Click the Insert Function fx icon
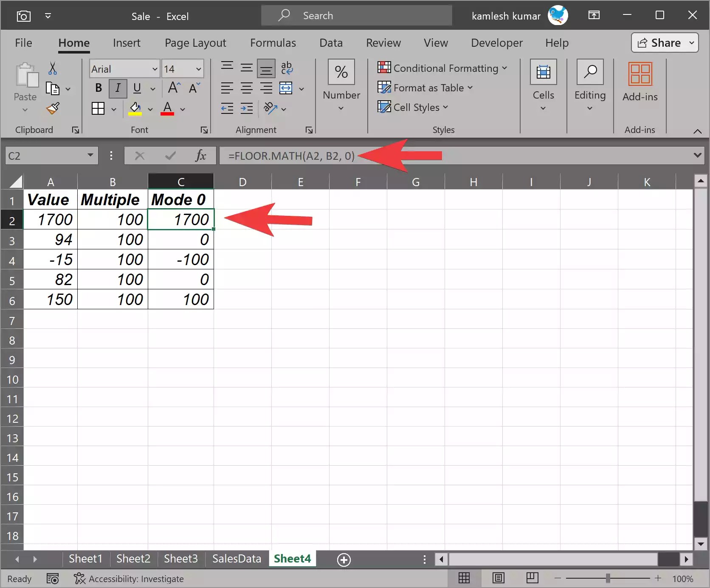Image resolution: width=710 pixels, height=588 pixels. click(200, 155)
